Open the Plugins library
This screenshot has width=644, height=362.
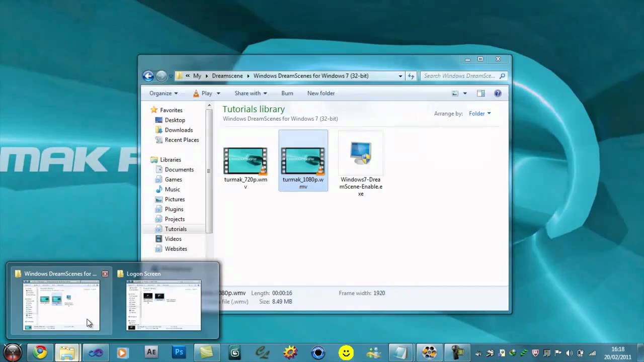(174, 209)
